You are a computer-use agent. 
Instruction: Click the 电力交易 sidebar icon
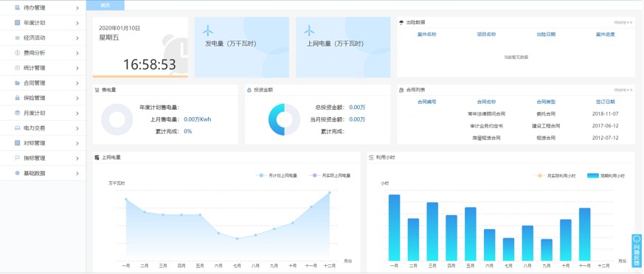tap(17, 128)
